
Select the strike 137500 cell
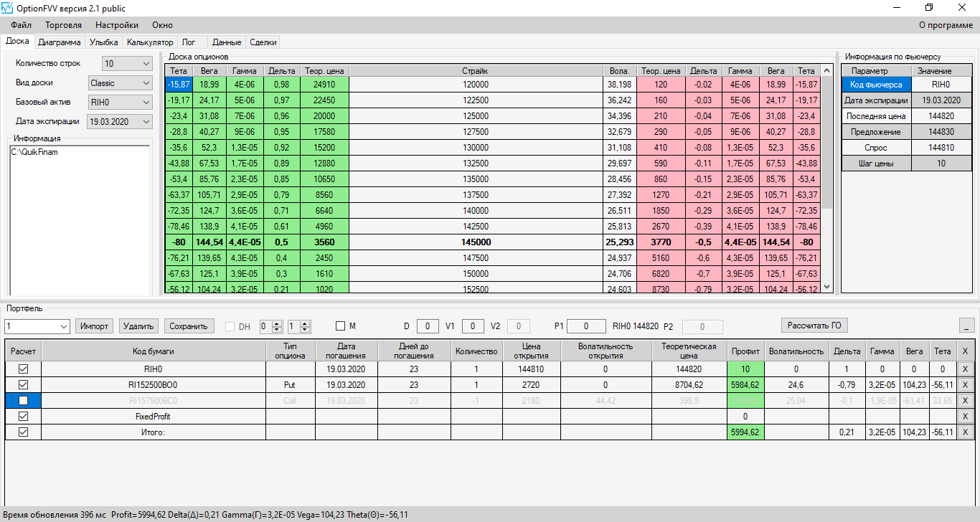[475, 195]
